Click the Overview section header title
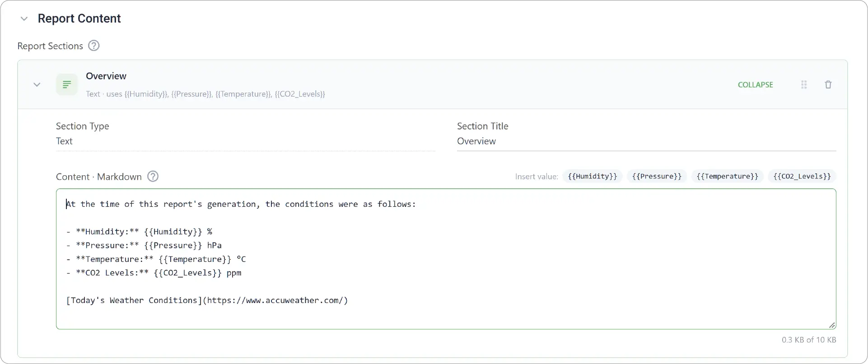Image resolution: width=868 pixels, height=364 pixels. tap(106, 76)
